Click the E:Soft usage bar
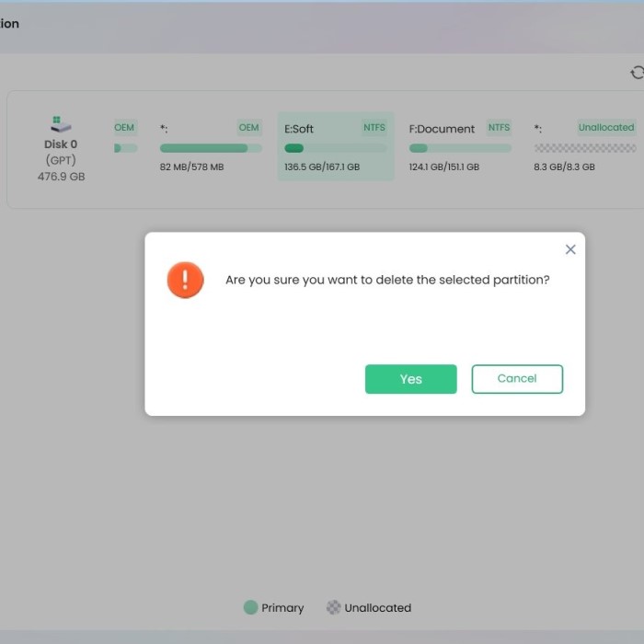 [335, 148]
